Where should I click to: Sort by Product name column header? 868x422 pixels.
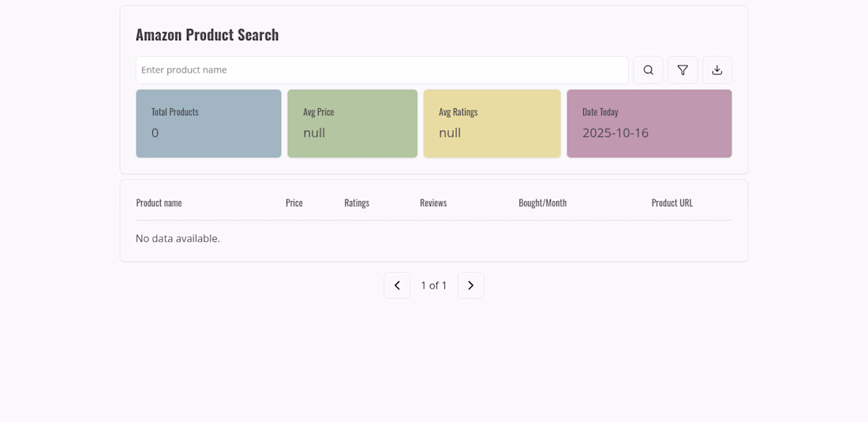tap(159, 203)
